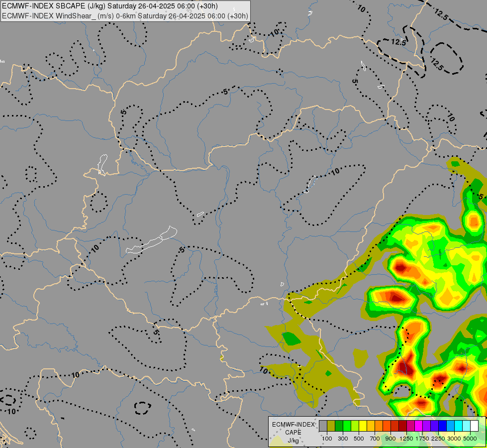The width and height of the screenshot is (487, 448).
Task: Click the 'J/kg' unit label in legend
Action: 293,441
